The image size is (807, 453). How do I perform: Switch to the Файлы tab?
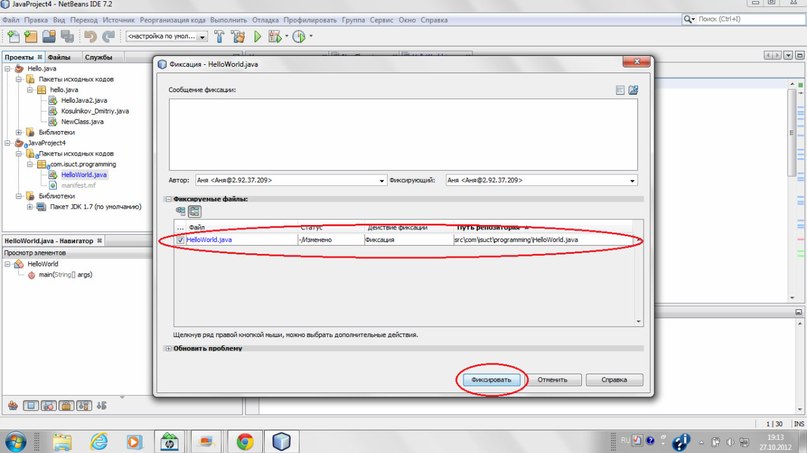[59, 57]
